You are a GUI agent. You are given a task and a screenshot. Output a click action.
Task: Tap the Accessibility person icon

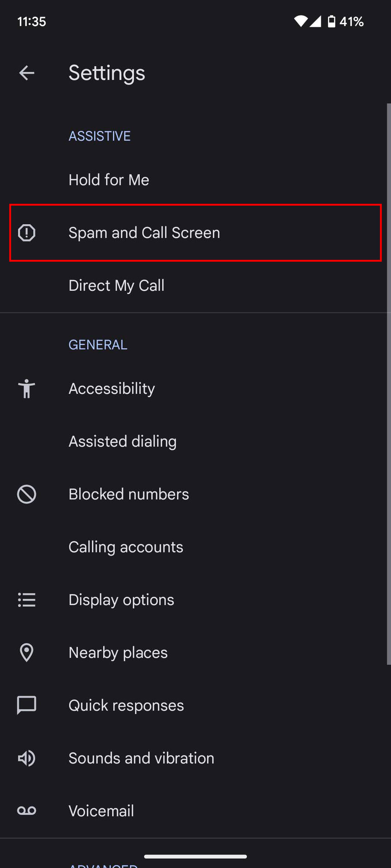coord(27,389)
